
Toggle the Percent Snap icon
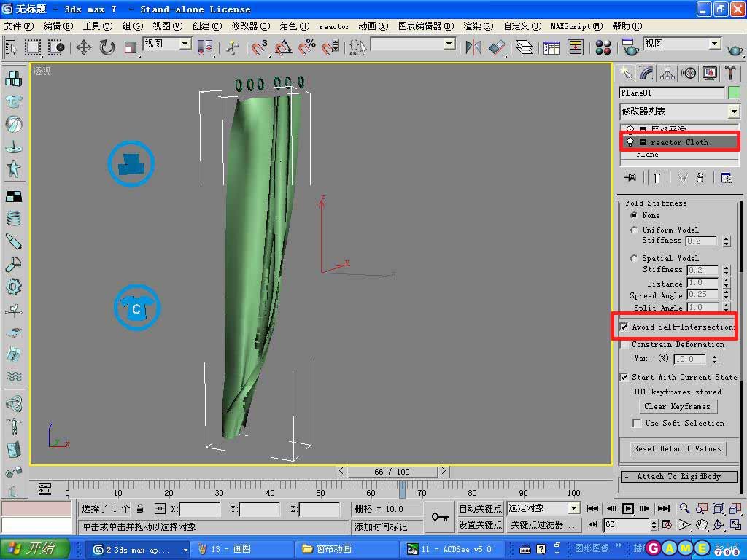[307, 47]
